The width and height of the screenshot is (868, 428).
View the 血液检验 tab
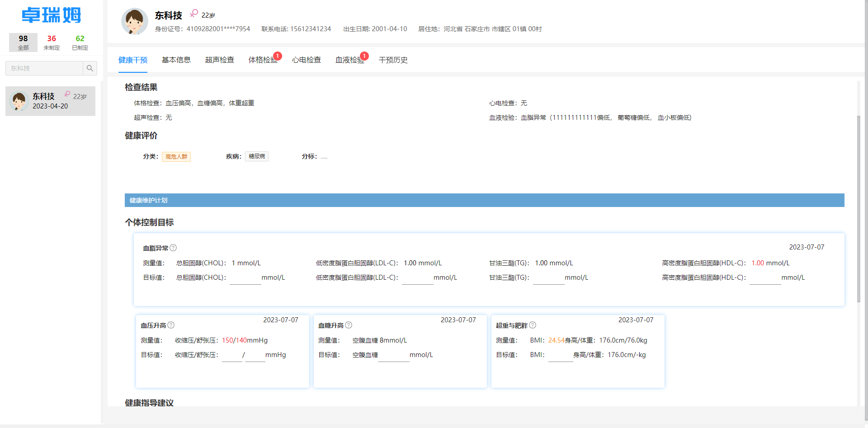(x=349, y=60)
